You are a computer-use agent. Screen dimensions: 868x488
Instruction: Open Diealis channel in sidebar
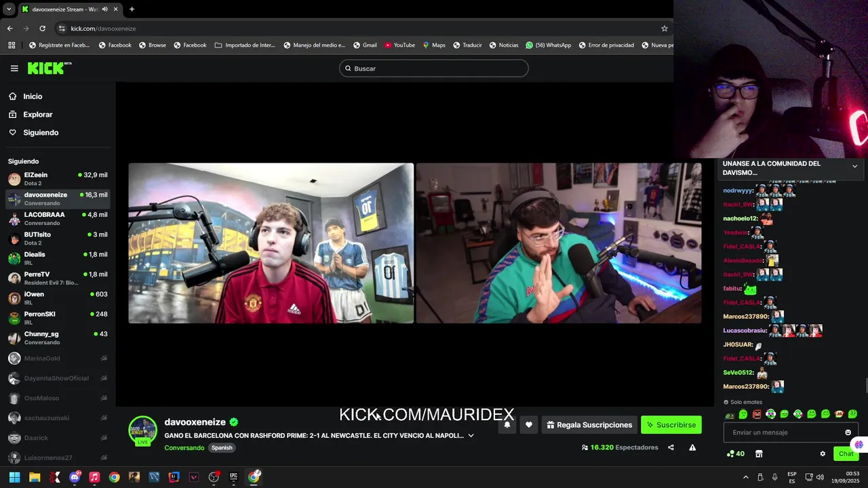coord(58,258)
